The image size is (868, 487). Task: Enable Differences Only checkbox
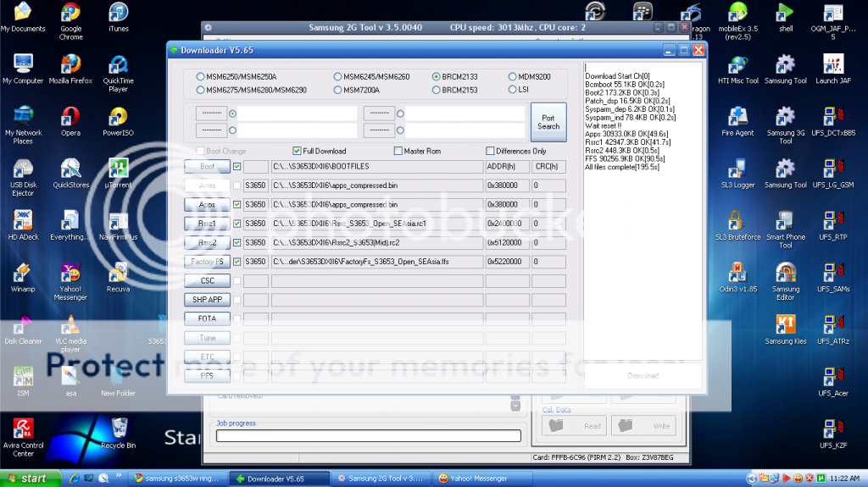(490, 151)
